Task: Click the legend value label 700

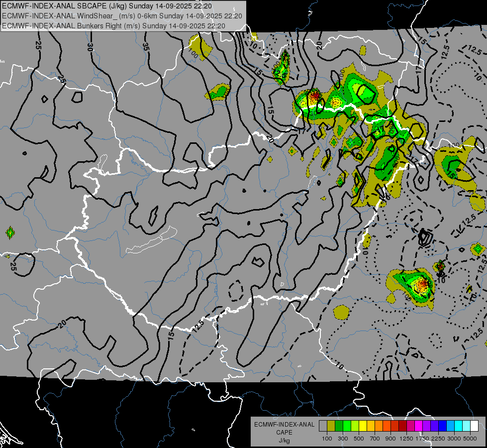Action: [375, 439]
